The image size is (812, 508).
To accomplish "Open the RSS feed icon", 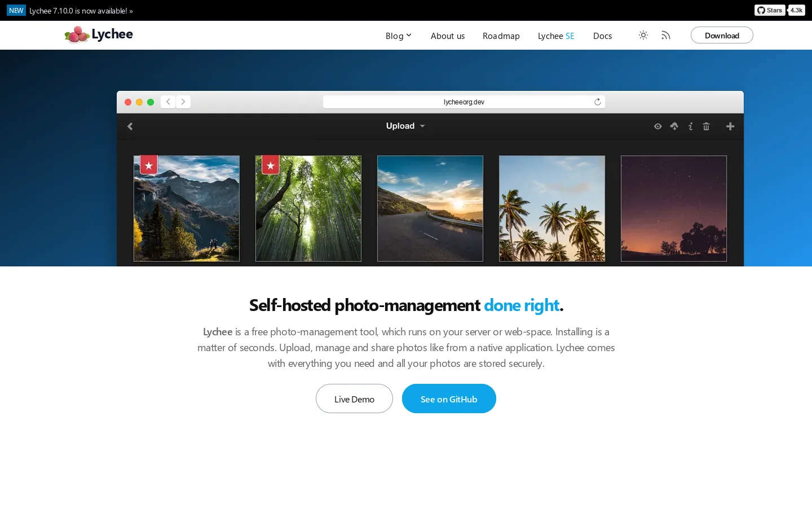I will click(666, 35).
